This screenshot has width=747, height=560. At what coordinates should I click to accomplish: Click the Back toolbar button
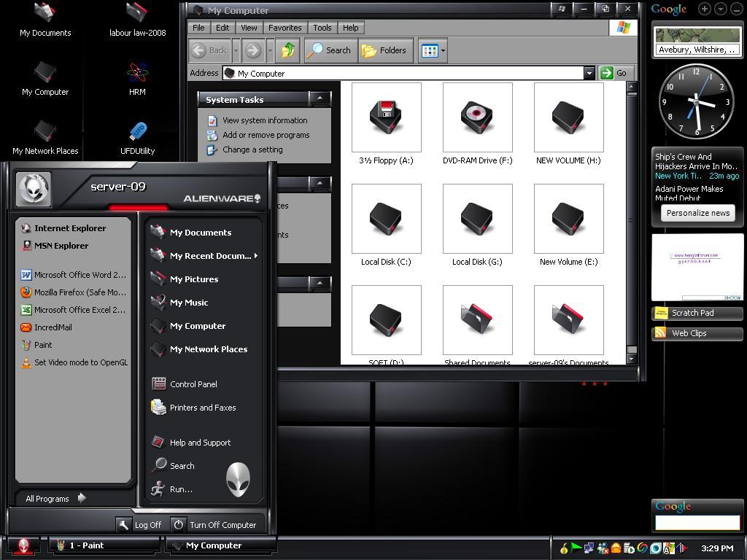210,50
